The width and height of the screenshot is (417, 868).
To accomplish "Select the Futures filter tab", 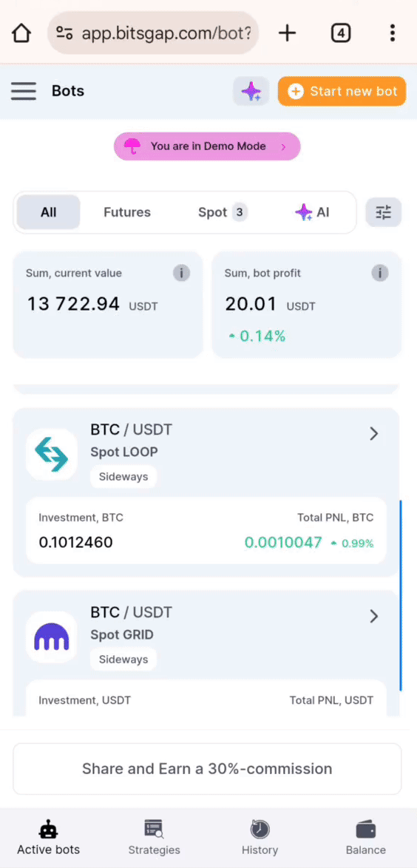I will 127,213.
